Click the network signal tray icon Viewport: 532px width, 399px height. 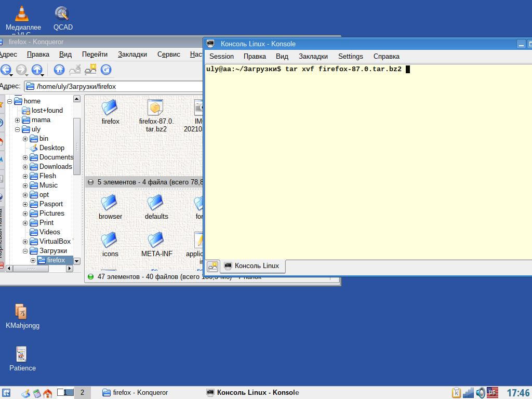click(x=469, y=393)
